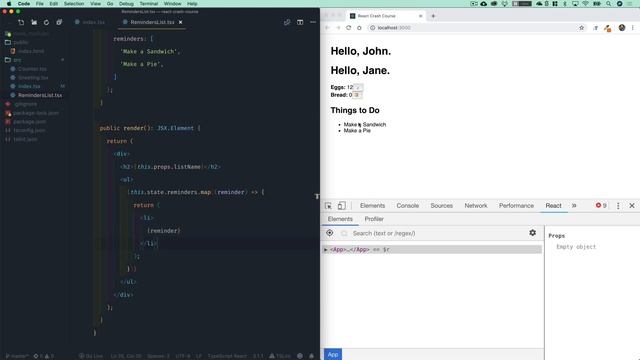Image resolution: width=640 pixels, height=360 pixels.
Task: Select RemindersList.tsx editor tab
Action: pos(152,22)
